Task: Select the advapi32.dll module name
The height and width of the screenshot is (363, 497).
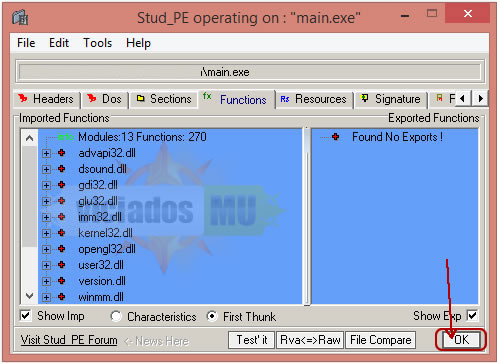Action: click(107, 153)
